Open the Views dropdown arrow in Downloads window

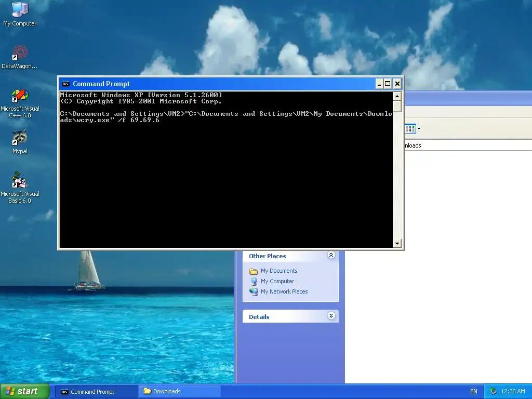419,129
